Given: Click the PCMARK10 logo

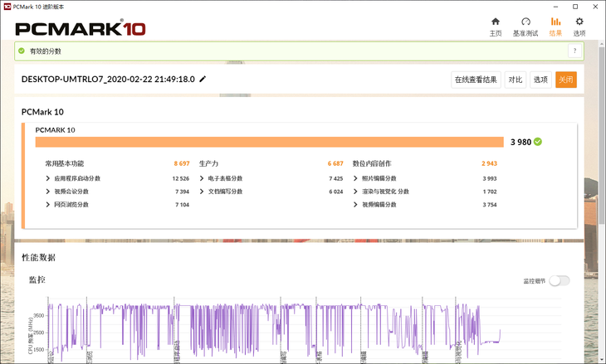Looking at the screenshot, I should [x=81, y=28].
